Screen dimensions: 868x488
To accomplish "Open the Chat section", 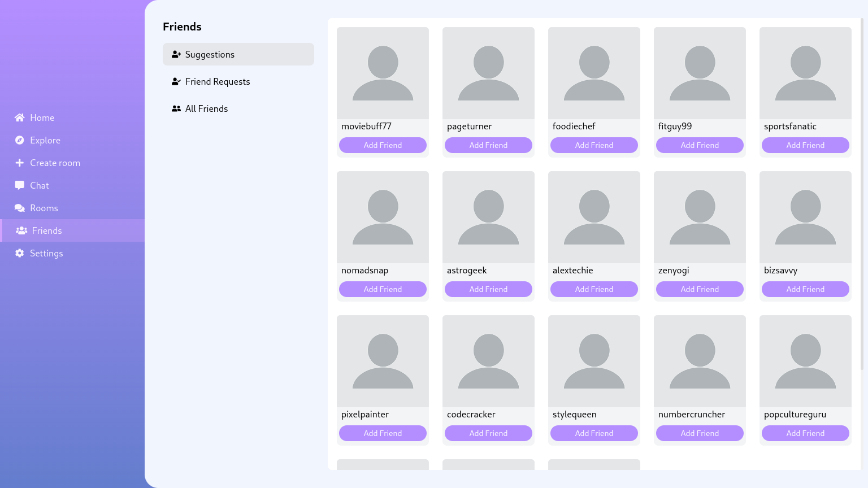I will 72,185.
